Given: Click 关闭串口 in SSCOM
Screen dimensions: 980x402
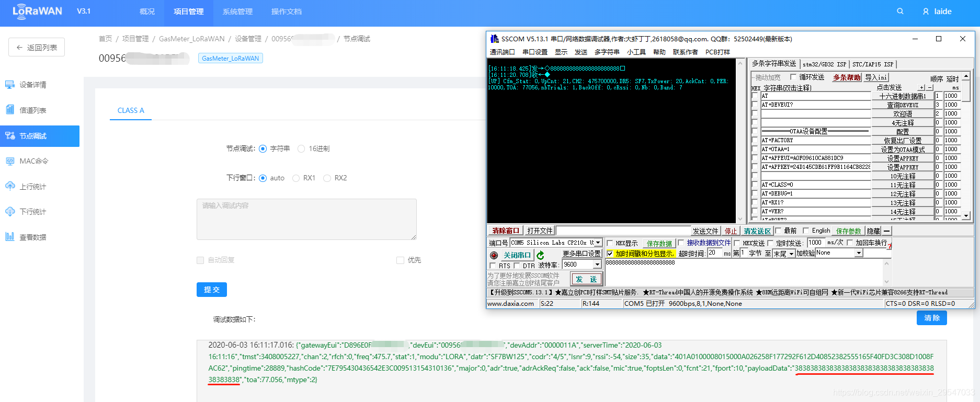Looking at the screenshot, I should pyautogui.click(x=517, y=255).
